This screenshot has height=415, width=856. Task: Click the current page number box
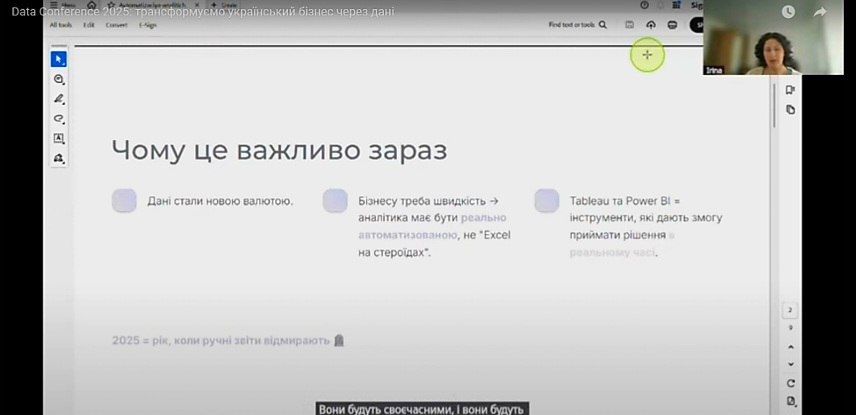tap(790, 311)
